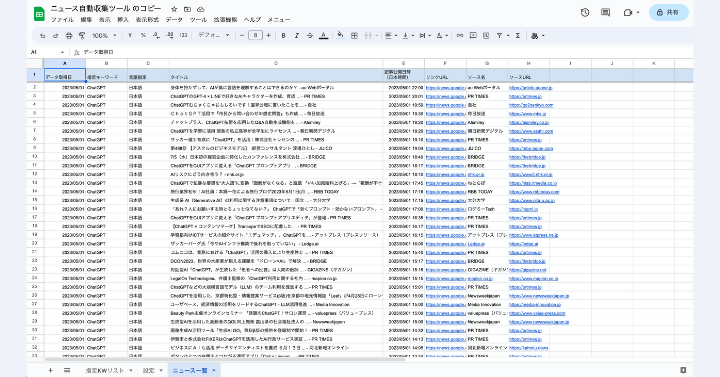Open the custom メニュー menu
Image resolution: width=720 pixels, height=377 pixels.
pos(279,20)
